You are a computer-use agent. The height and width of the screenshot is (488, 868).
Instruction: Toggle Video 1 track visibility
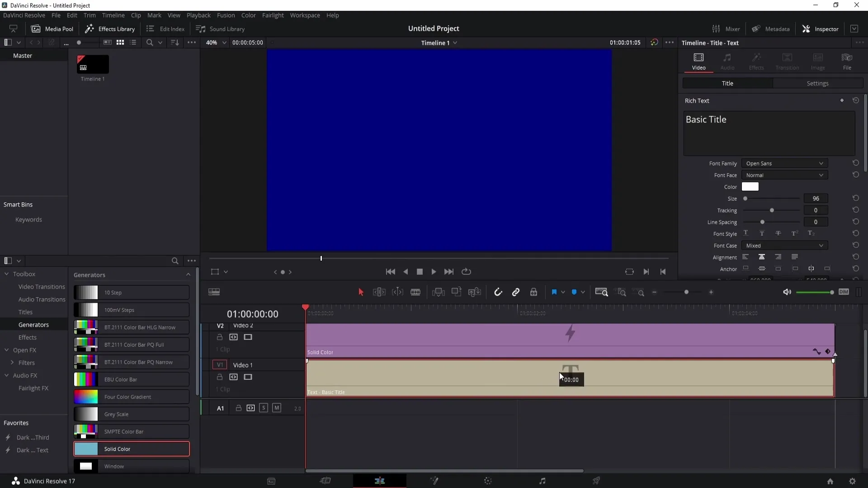click(247, 376)
